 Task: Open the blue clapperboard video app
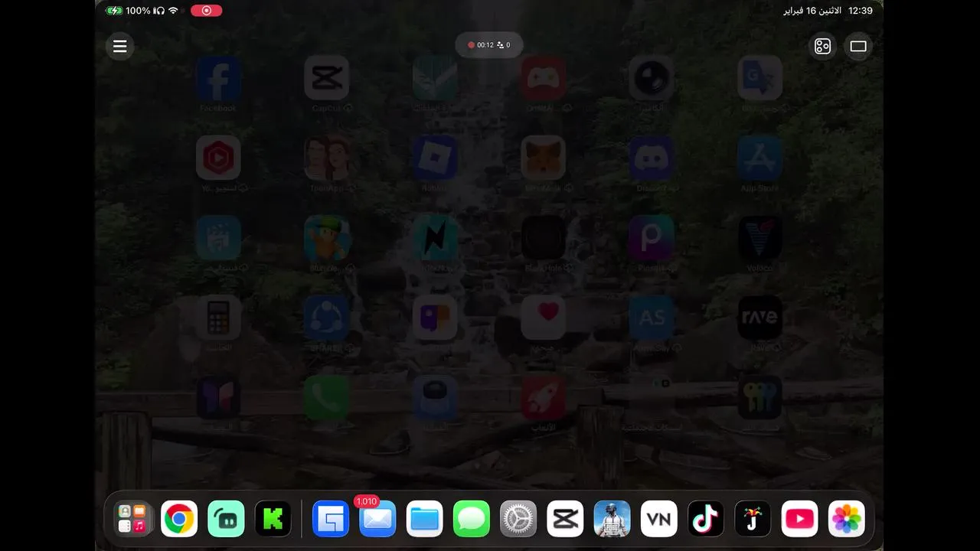pos(218,237)
